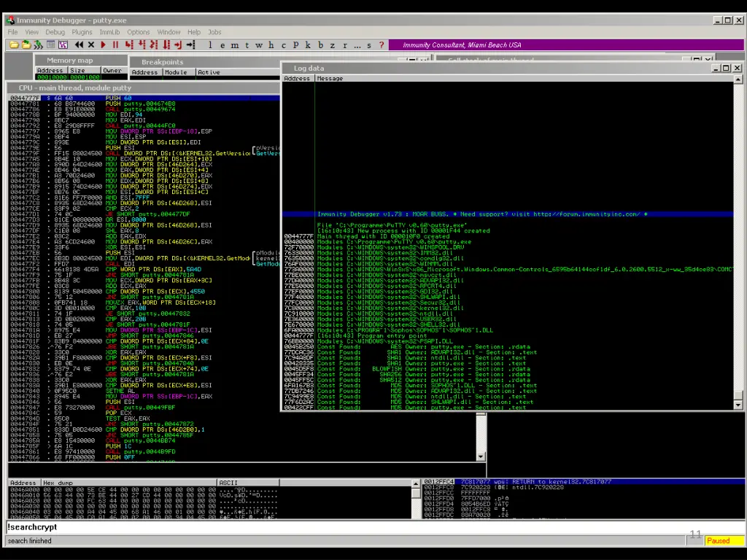Show CPU window via 'c' toolbar button
Viewport: 747px width, 560px height.
click(x=284, y=44)
